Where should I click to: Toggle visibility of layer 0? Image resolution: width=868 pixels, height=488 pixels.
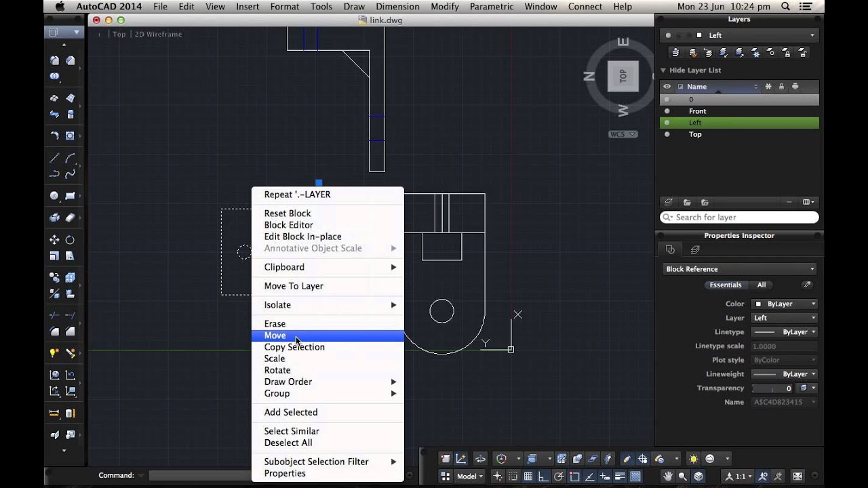[667, 100]
